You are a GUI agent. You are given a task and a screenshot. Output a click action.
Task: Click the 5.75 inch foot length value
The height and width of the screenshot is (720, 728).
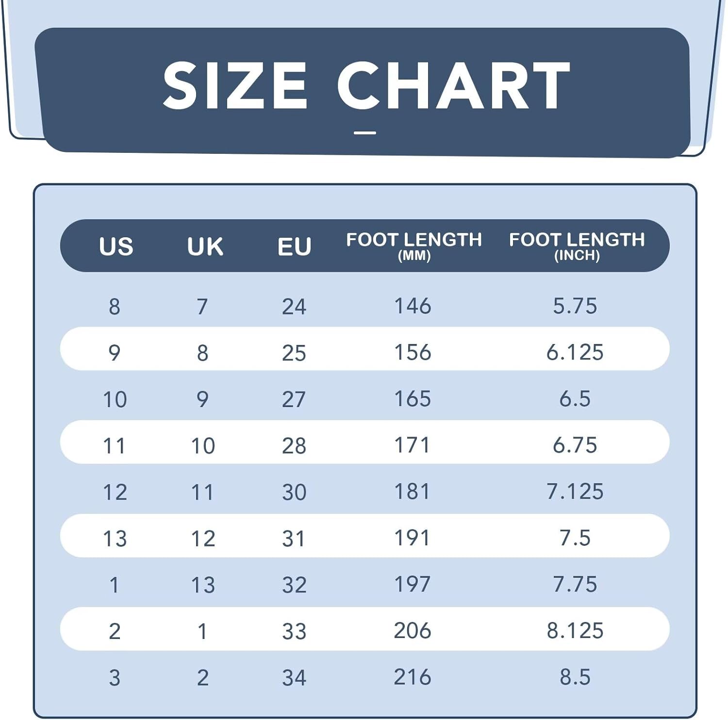point(575,306)
